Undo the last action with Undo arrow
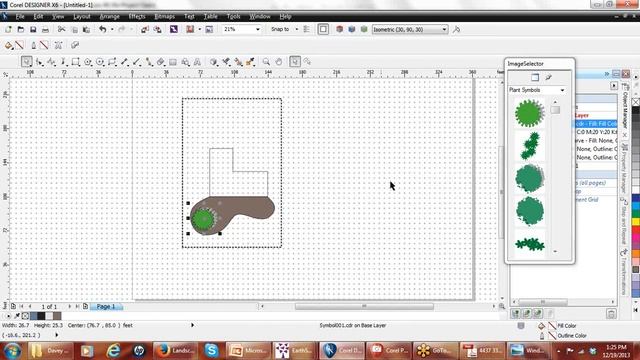Image resolution: width=640 pixels, height=360 pixels. (x=103, y=29)
